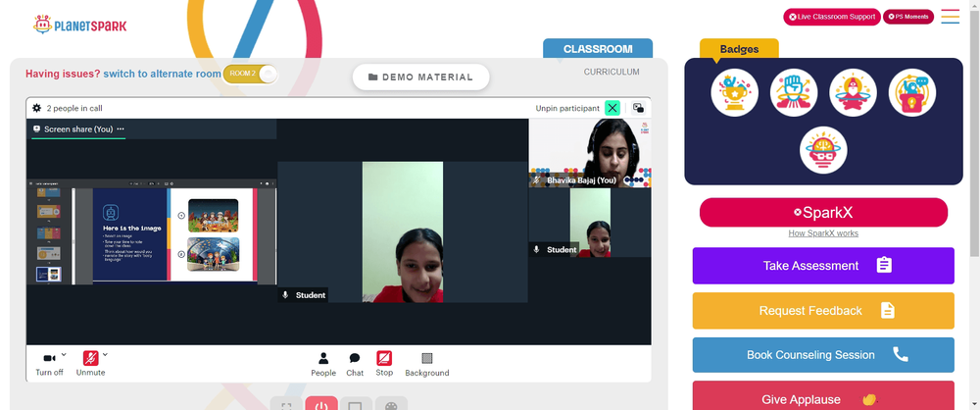The width and height of the screenshot is (980, 410).
Task: Click the Having issues? text
Action: 63,74
